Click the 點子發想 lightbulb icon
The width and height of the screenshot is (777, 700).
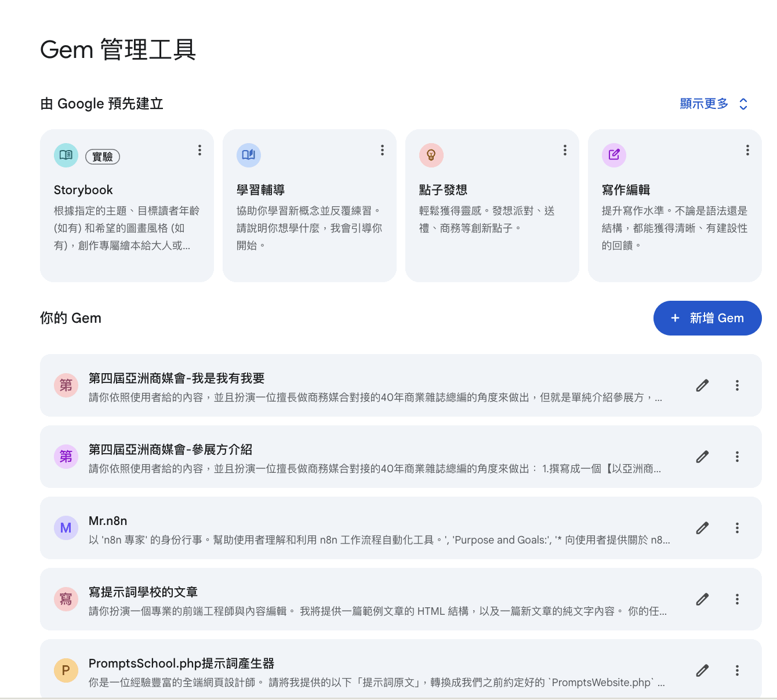coord(431,155)
